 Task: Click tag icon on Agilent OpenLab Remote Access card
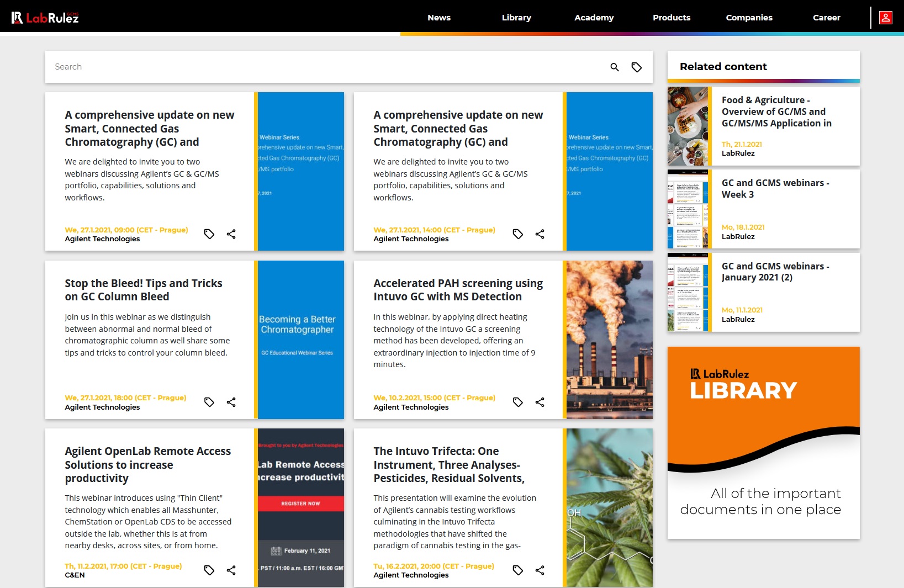[x=209, y=570]
